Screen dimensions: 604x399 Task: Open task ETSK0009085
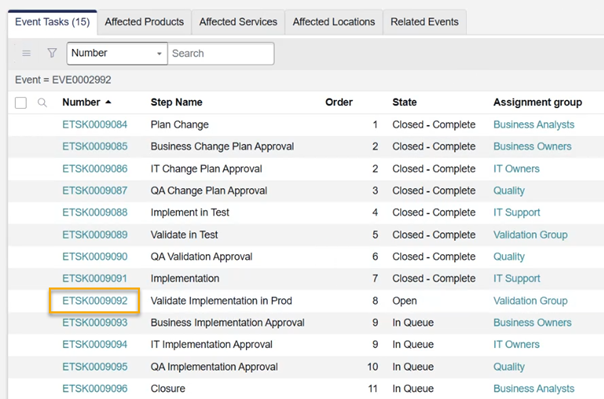tap(95, 146)
